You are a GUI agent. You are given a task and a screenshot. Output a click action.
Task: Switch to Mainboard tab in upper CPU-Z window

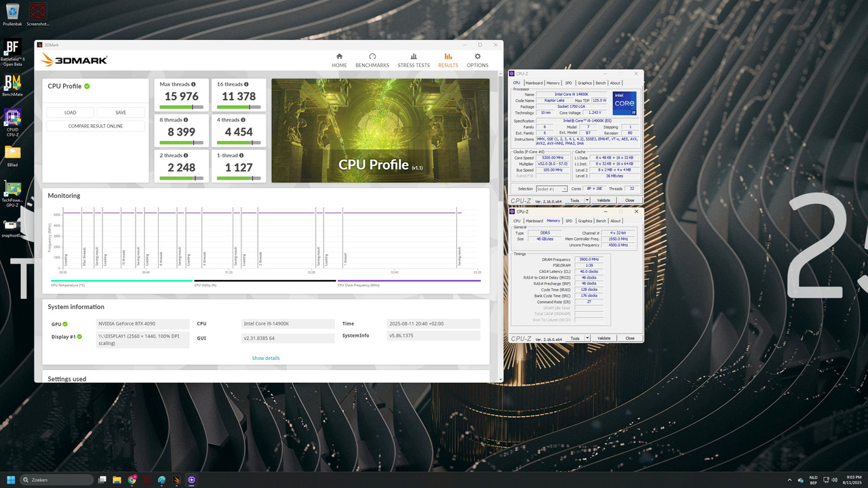[x=534, y=83]
